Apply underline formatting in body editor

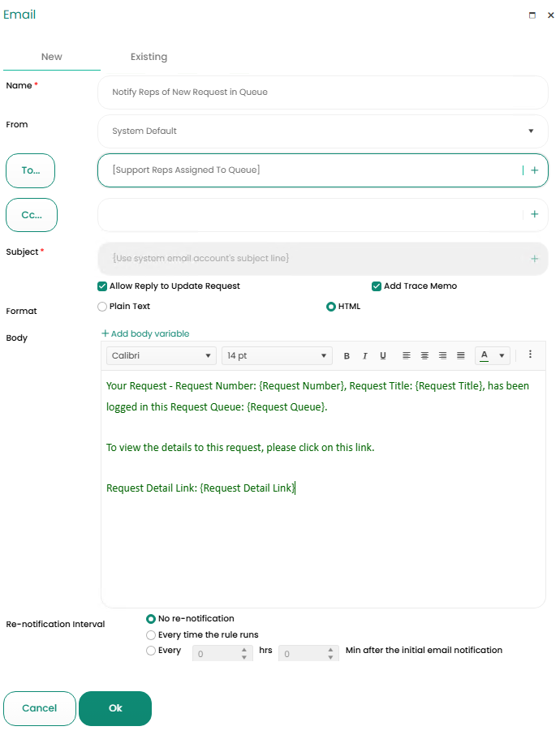[x=383, y=356]
